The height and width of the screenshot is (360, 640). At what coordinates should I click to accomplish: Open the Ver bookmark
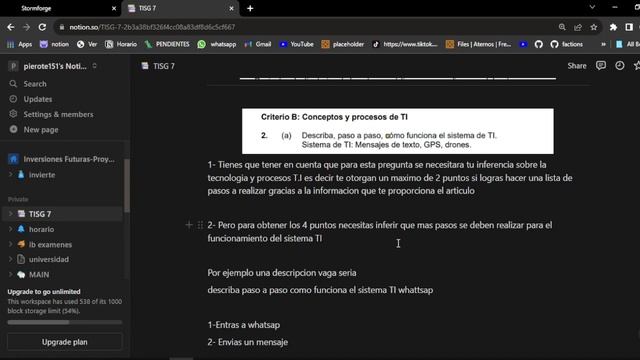[87, 44]
